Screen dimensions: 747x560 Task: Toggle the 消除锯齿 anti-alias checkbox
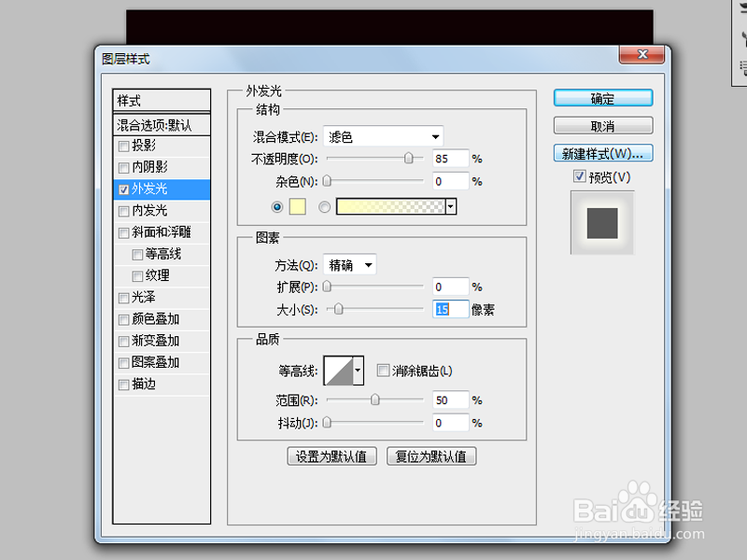(383, 371)
